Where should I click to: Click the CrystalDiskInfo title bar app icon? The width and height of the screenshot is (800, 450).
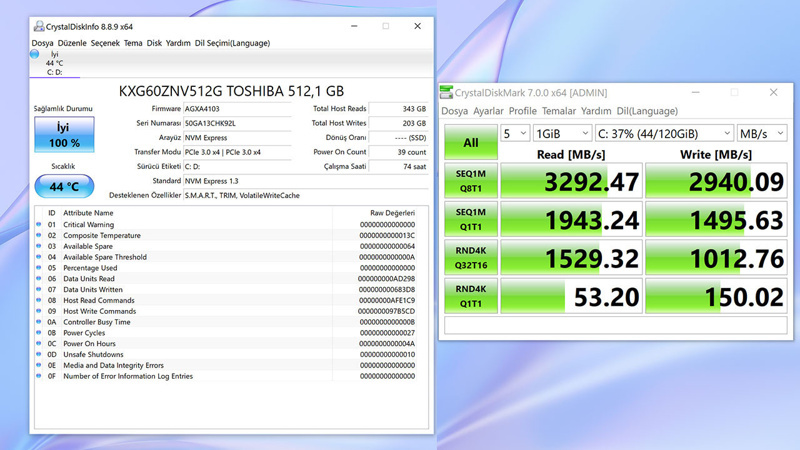(x=39, y=26)
